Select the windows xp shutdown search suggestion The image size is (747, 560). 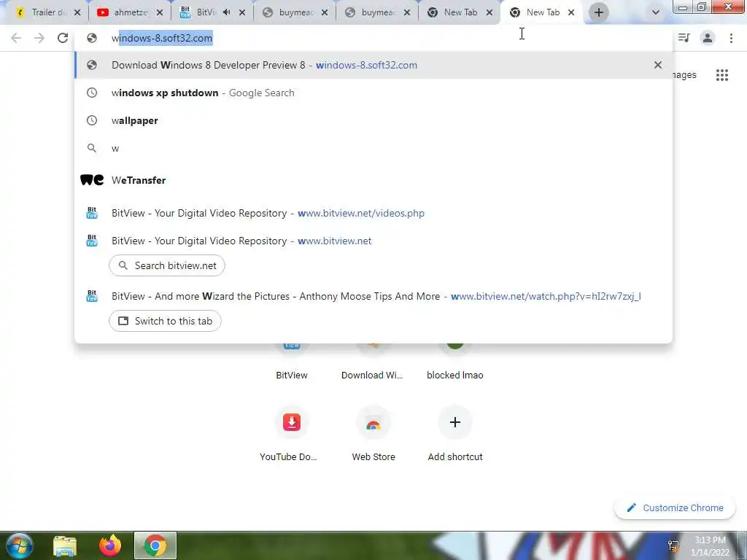click(x=373, y=93)
